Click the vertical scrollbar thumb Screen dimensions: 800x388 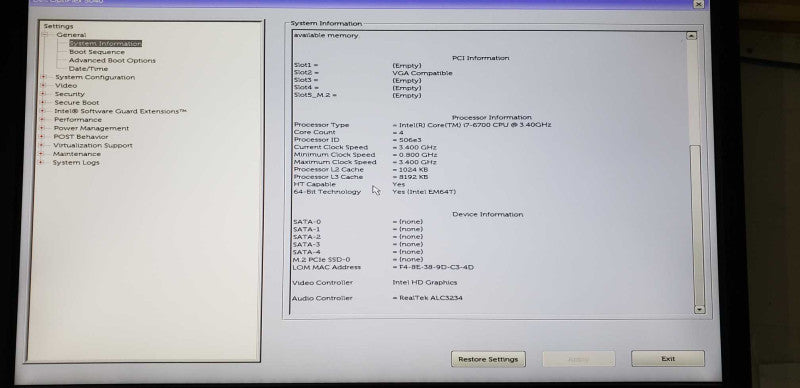coord(696,225)
